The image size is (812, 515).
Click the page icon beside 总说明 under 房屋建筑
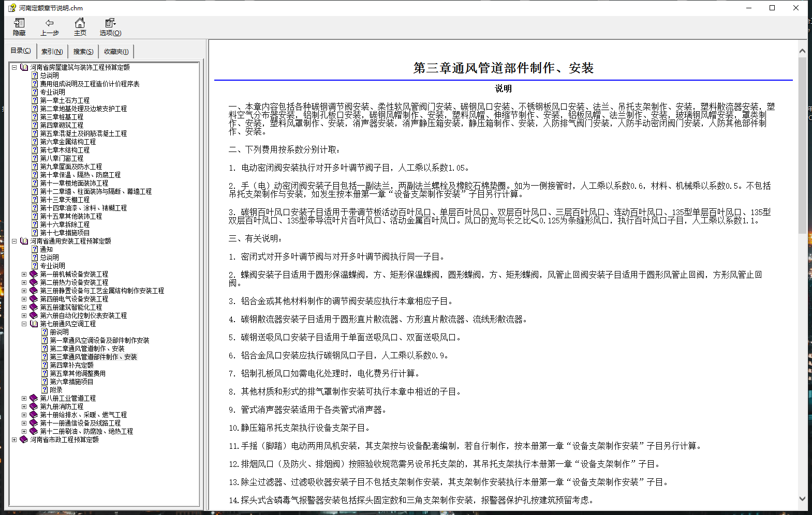tap(35, 75)
